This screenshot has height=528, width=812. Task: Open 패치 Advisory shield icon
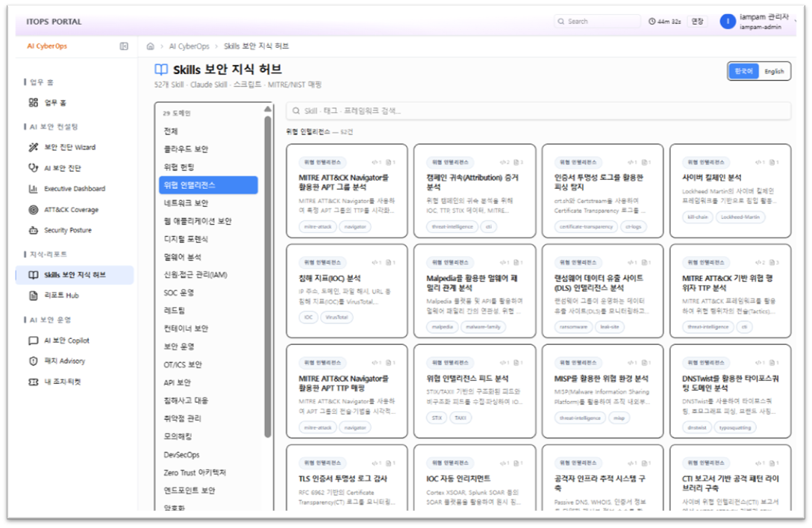(x=33, y=361)
